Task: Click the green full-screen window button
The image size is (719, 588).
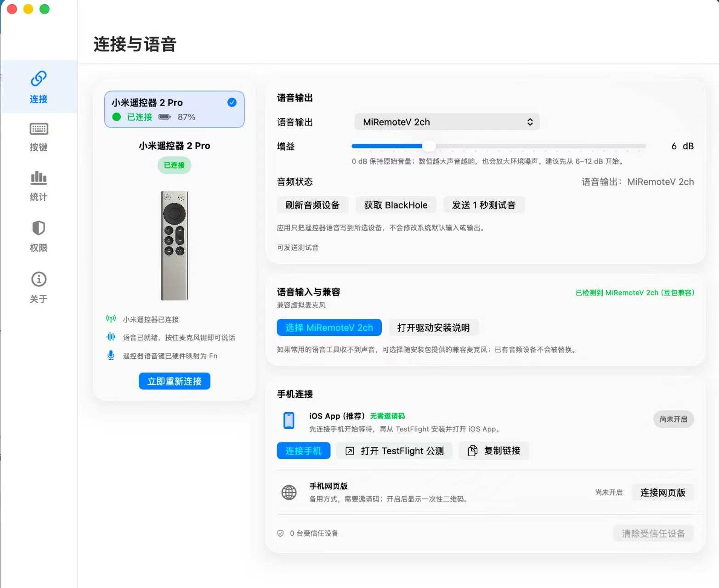Action: click(45, 9)
